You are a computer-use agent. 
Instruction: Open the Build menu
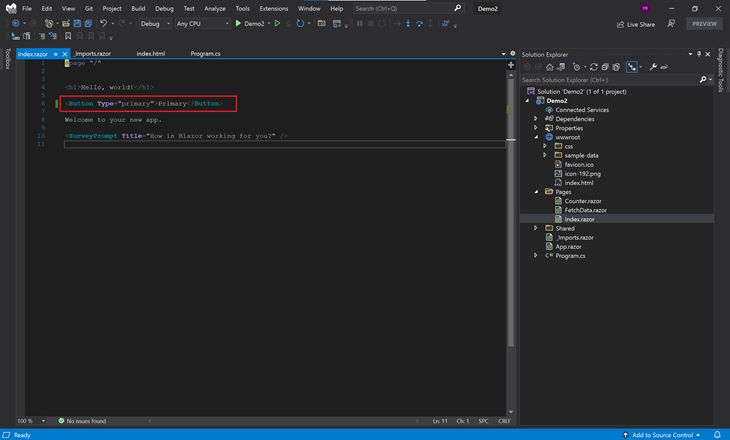[x=138, y=8]
